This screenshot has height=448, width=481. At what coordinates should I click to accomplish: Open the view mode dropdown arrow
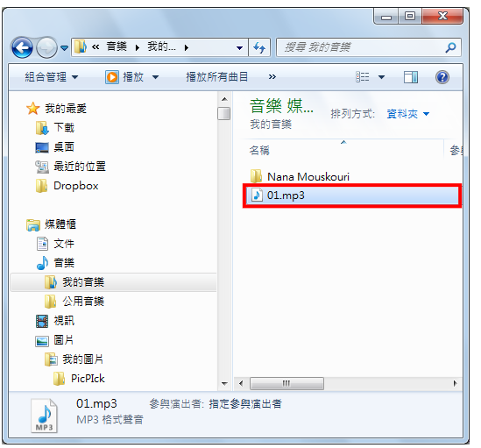click(381, 77)
